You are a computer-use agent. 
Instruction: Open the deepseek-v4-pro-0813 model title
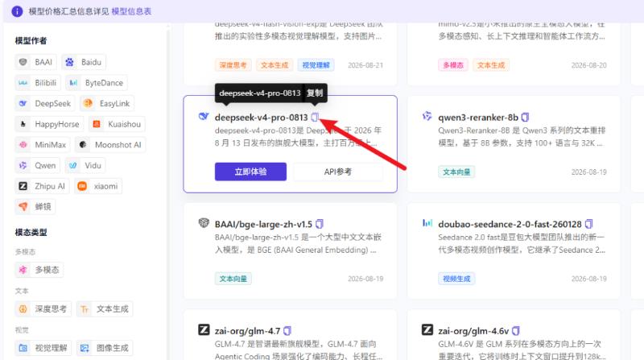click(261, 118)
